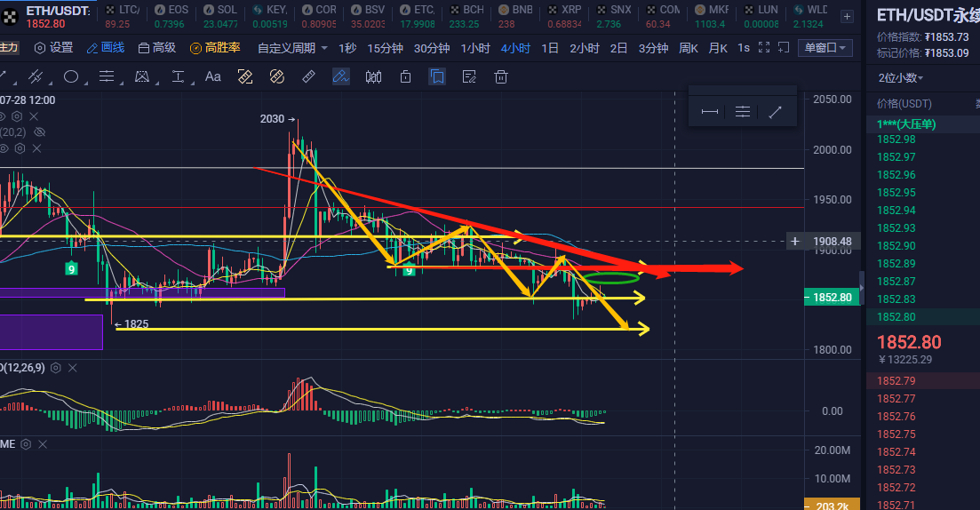
Task: Click the 1852.79 bid price row
Action: click(x=922, y=380)
